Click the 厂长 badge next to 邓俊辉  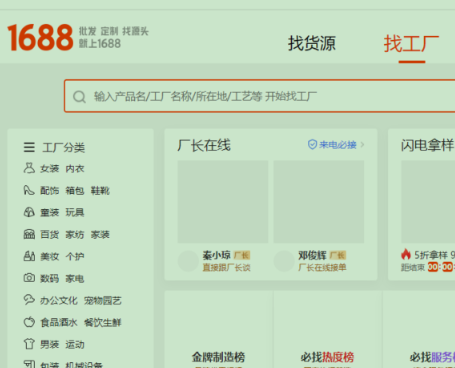tap(338, 255)
